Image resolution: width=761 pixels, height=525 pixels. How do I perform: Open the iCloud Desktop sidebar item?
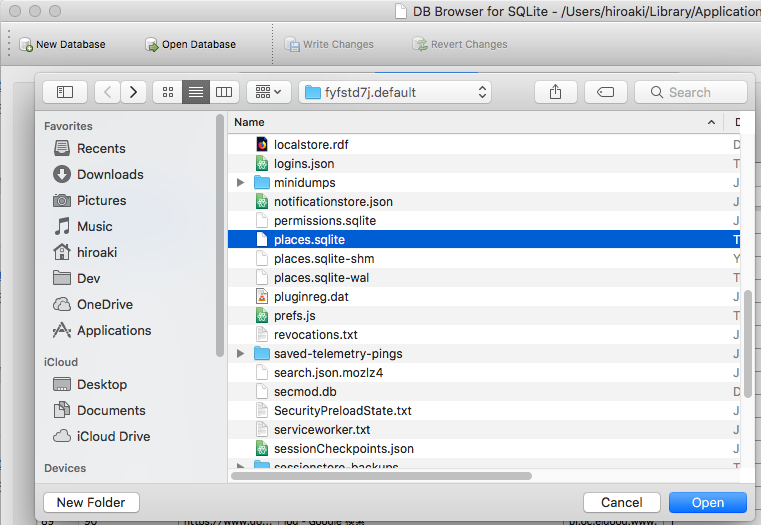tap(90, 384)
